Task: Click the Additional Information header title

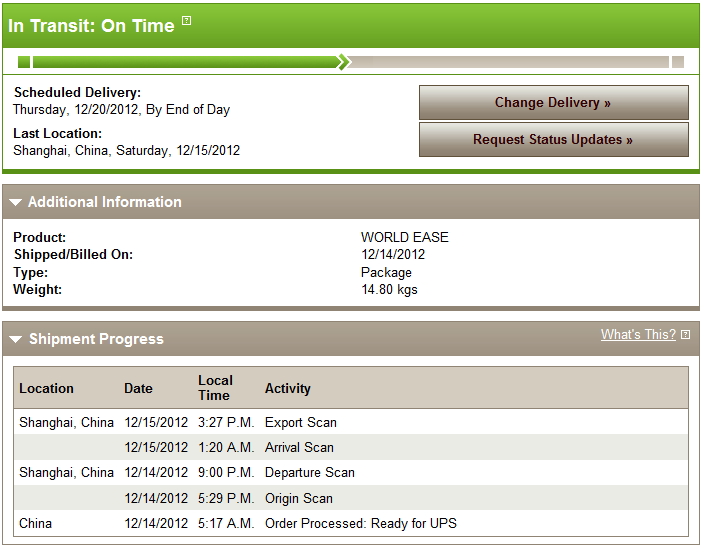Action: (105, 202)
